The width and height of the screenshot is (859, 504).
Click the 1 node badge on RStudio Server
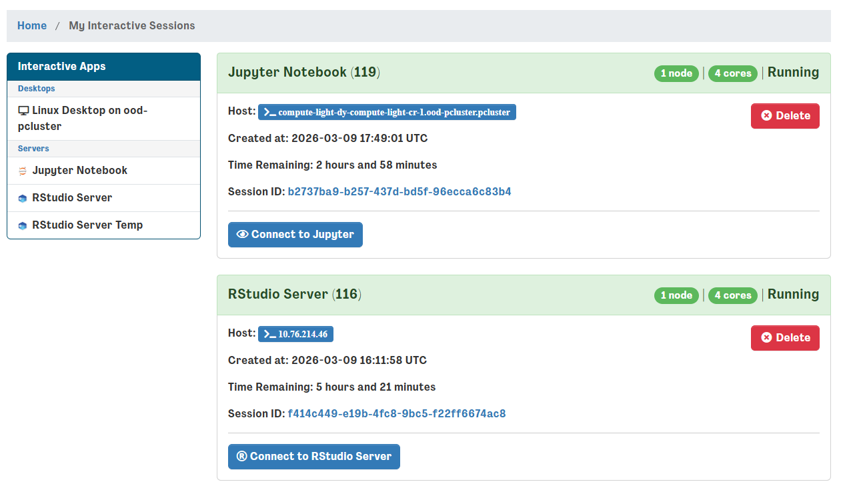[676, 295]
